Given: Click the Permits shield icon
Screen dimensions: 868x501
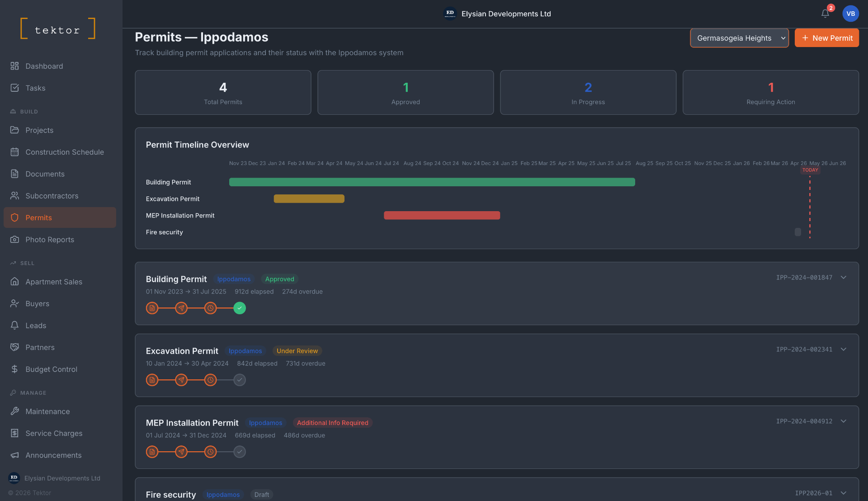Looking at the screenshot, I should [x=14, y=217].
